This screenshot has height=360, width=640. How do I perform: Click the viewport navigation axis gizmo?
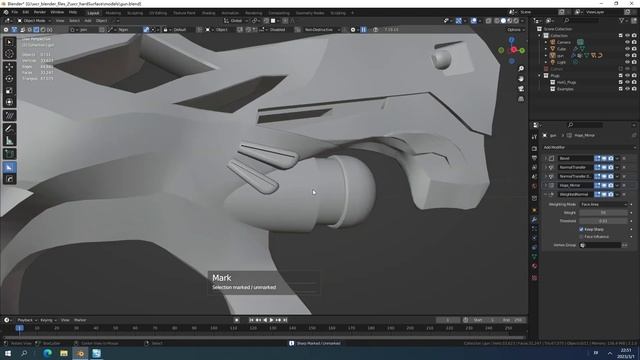pos(512,50)
